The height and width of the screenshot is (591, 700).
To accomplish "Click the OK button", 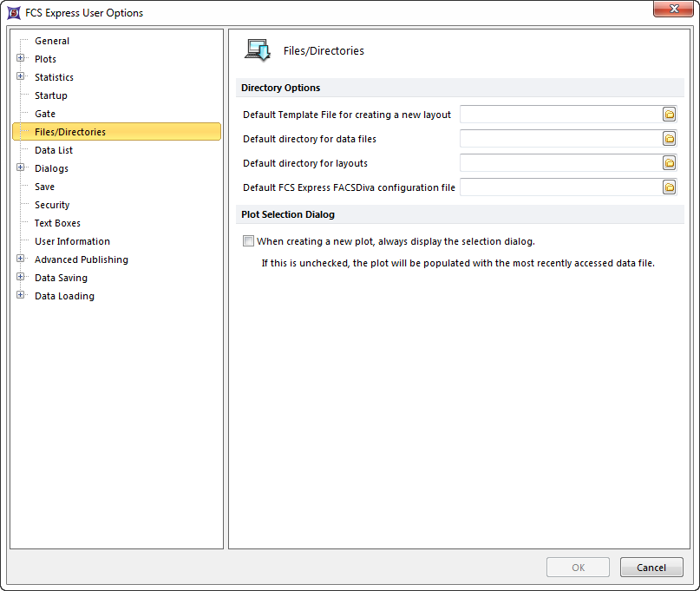I will (x=578, y=568).
